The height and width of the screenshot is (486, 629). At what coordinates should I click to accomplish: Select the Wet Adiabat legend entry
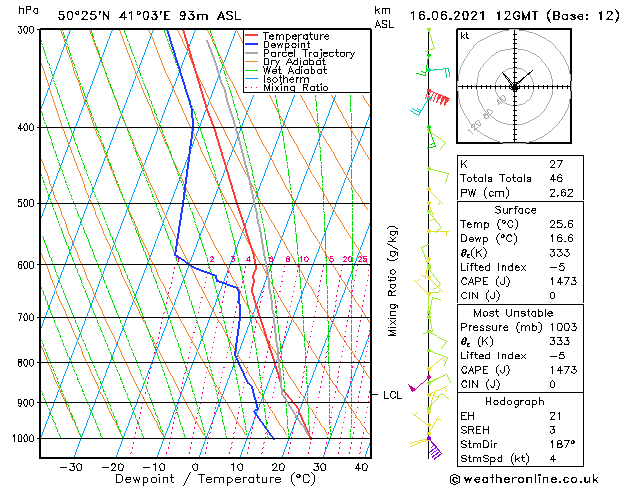295,71
